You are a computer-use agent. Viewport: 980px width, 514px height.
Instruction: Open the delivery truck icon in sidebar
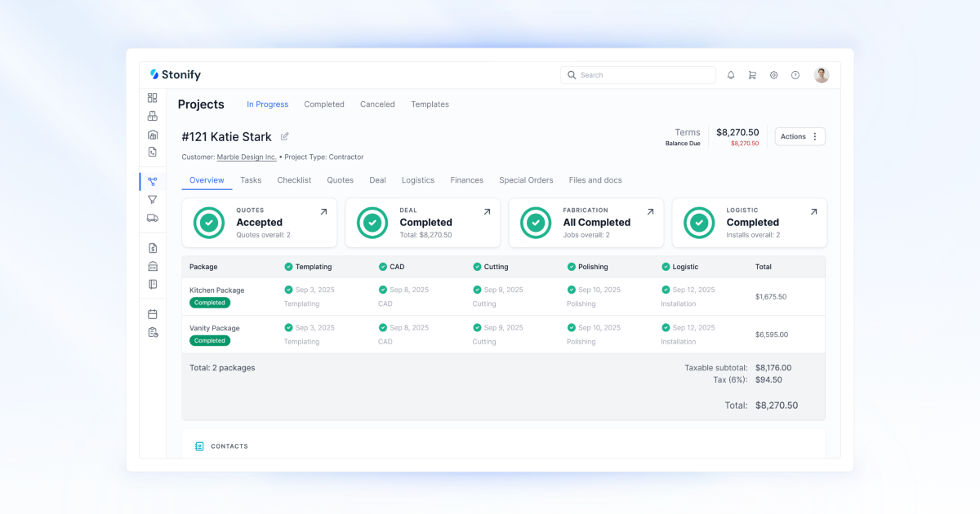point(153,218)
